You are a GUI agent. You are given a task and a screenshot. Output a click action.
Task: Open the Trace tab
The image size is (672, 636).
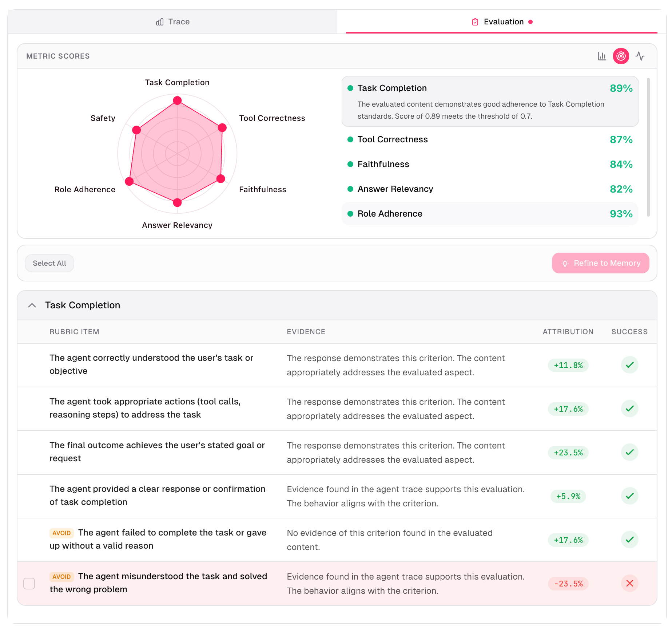click(173, 22)
